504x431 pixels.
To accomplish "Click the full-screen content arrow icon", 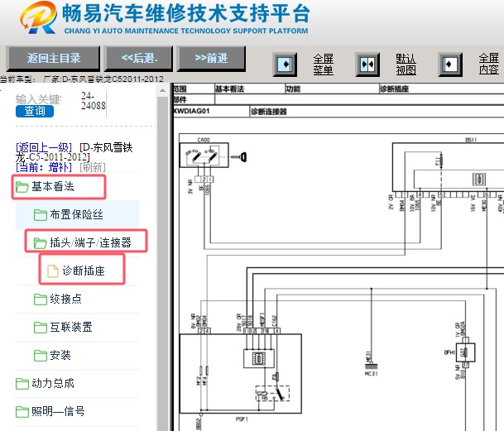I will coord(450,65).
